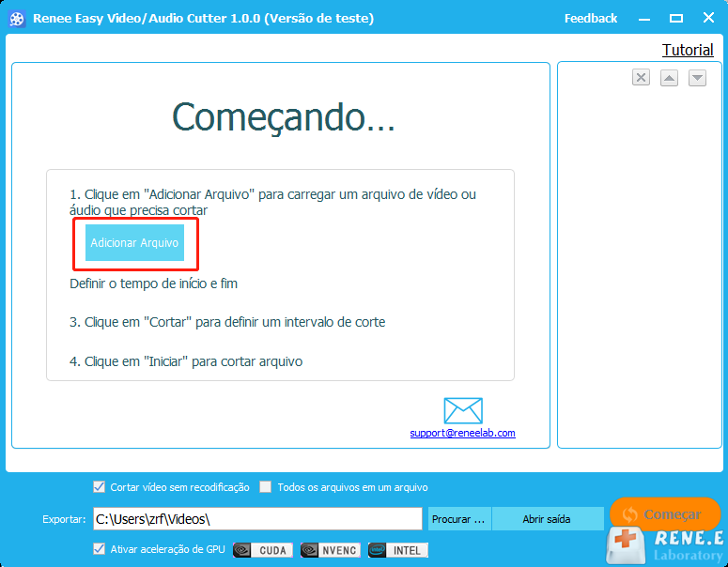Screen dimensions: 728x567
Task: Move item up with the up arrow button
Action: (x=669, y=78)
